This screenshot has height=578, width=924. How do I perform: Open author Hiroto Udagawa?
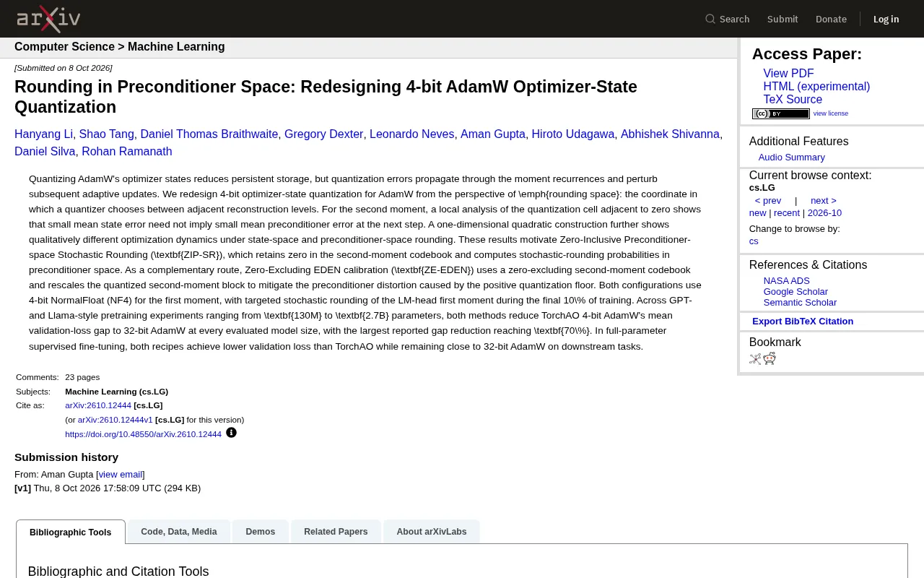(x=573, y=134)
